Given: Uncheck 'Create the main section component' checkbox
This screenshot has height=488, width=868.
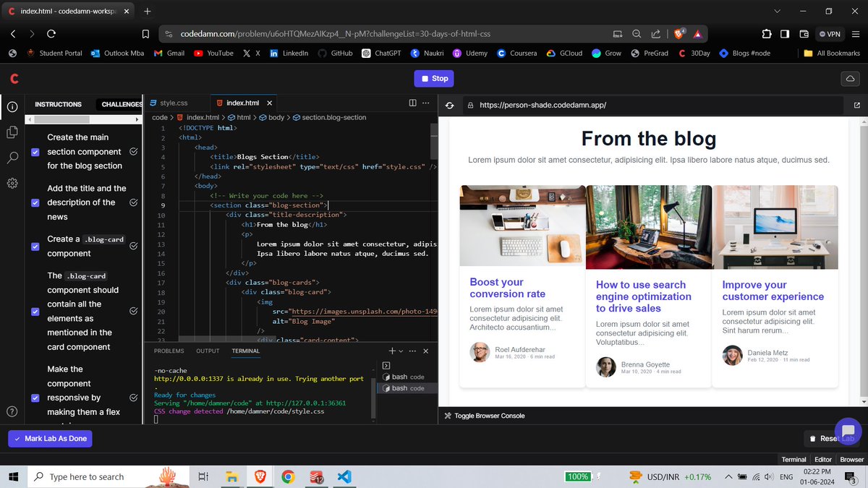Looking at the screenshot, I should coord(35,152).
